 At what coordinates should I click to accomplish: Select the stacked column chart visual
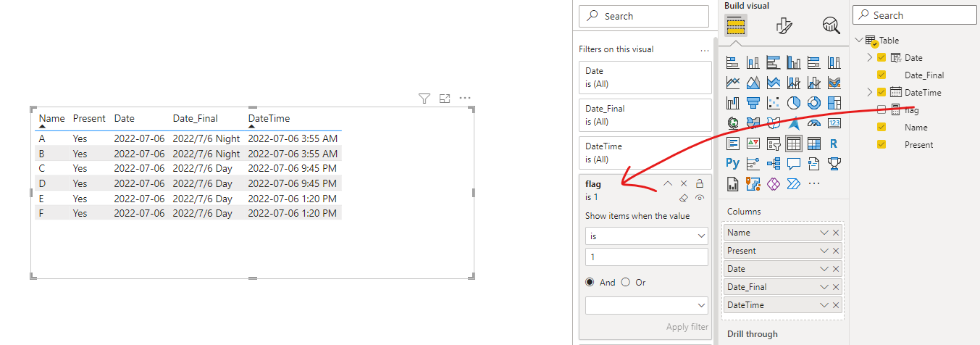click(x=753, y=63)
